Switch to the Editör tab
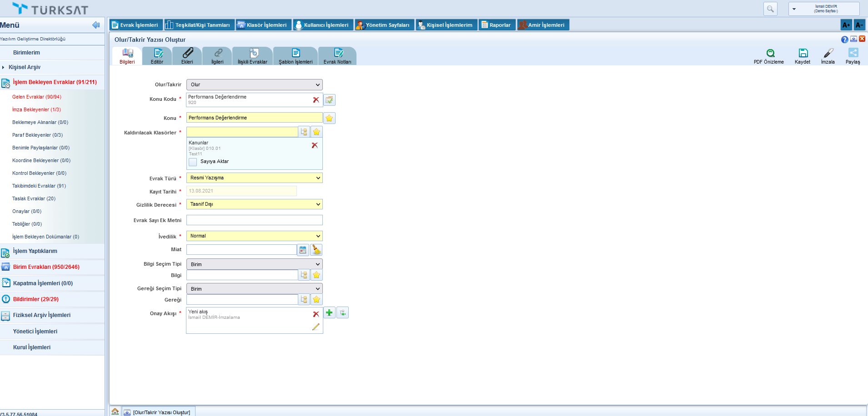This screenshot has height=416, width=868. coord(157,56)
